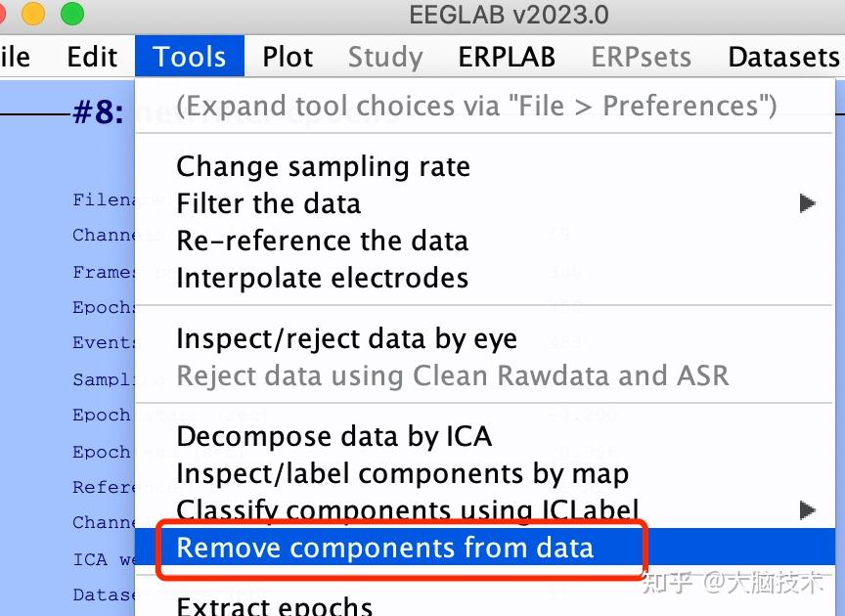Click Decompose data by ICA
Screen dimensions: 845x616
pos(334,436)
